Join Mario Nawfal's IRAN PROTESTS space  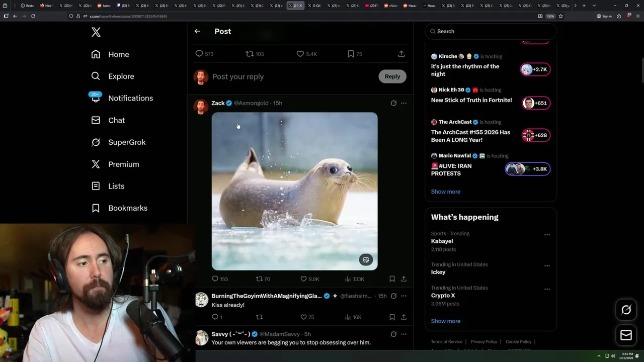528,169
